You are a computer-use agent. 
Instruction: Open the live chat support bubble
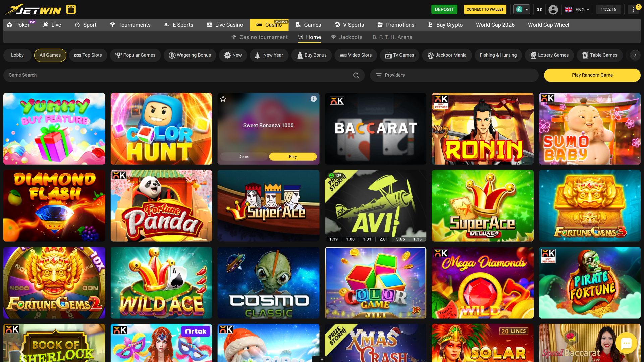[626, 343]
